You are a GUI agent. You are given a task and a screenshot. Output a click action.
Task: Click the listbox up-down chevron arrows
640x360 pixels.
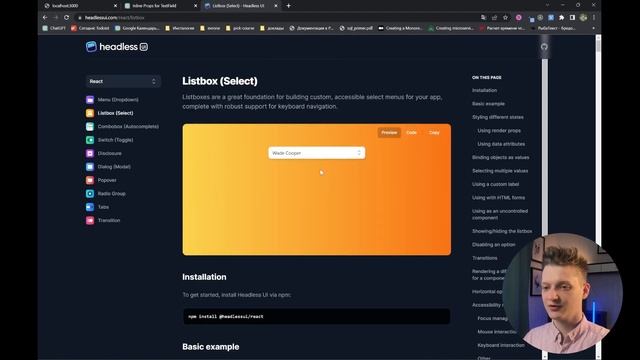pos(359,153)
